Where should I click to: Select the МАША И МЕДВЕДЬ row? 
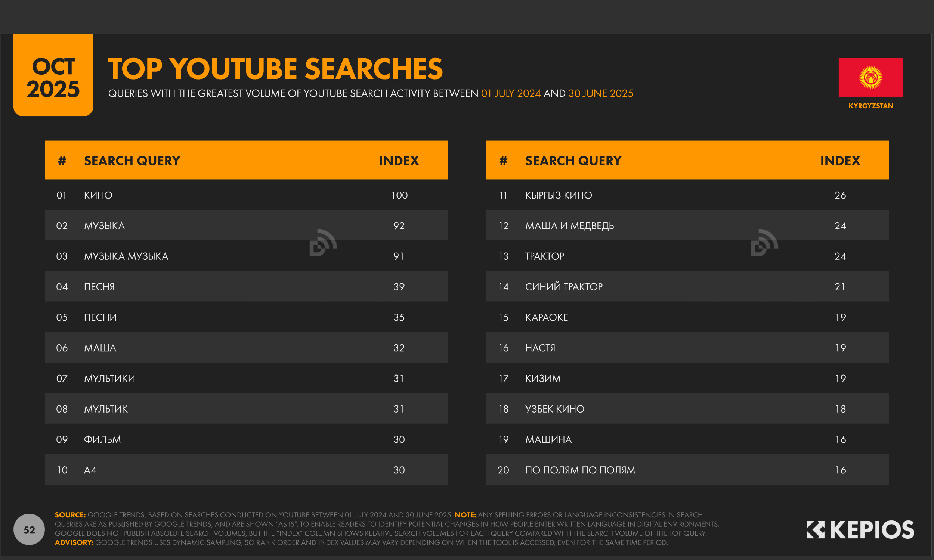click(x=569, y=225)
